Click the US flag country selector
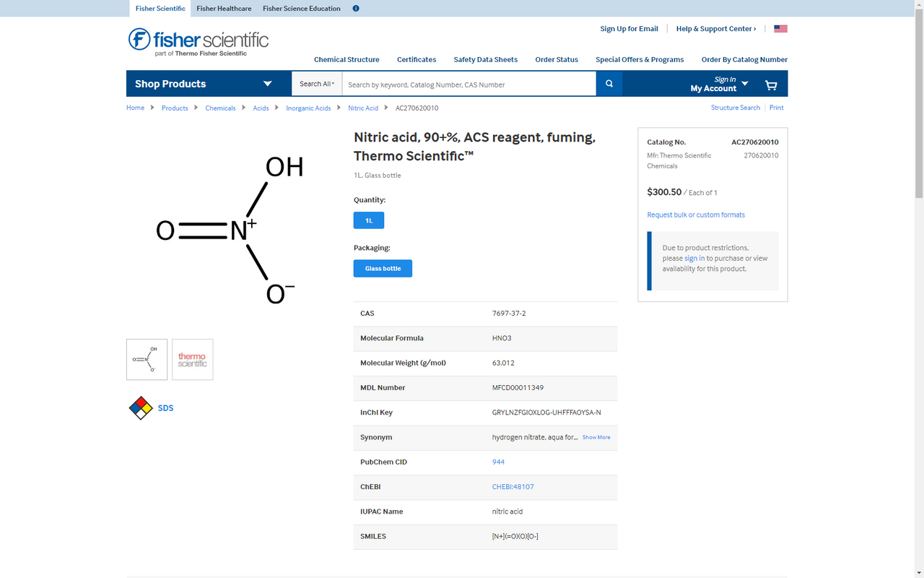The image size is (924, 578). (780, 29)
